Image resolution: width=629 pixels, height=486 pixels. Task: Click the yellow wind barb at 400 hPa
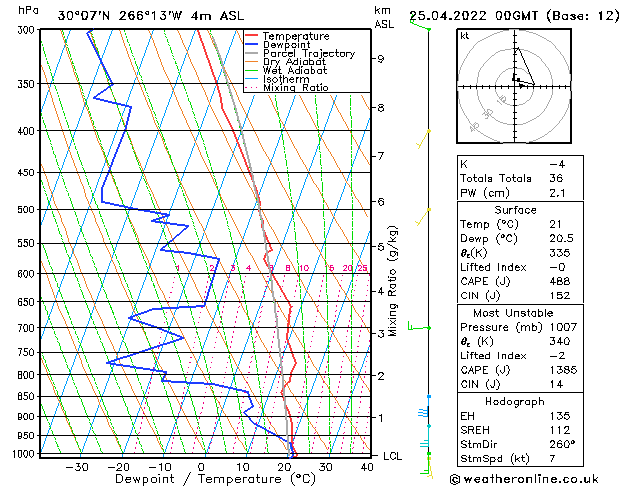click(423, 139)
